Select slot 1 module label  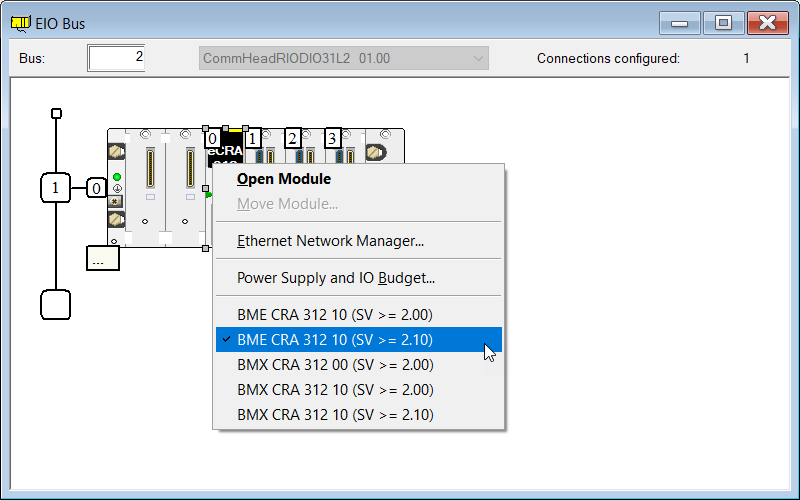click(x=253, y=138)
